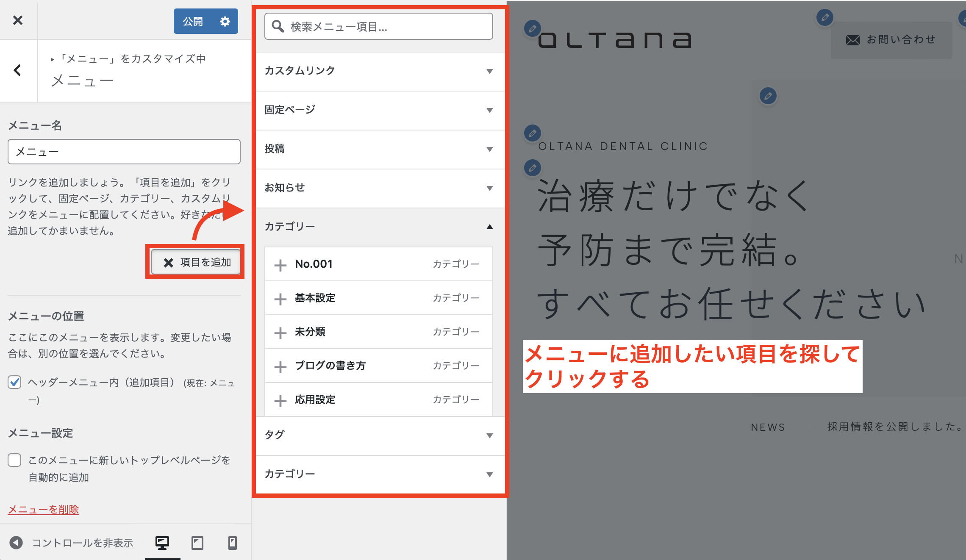This screenshot has width=966, height=560.
Task: Select the tablet preview icon
Action: 197,543
